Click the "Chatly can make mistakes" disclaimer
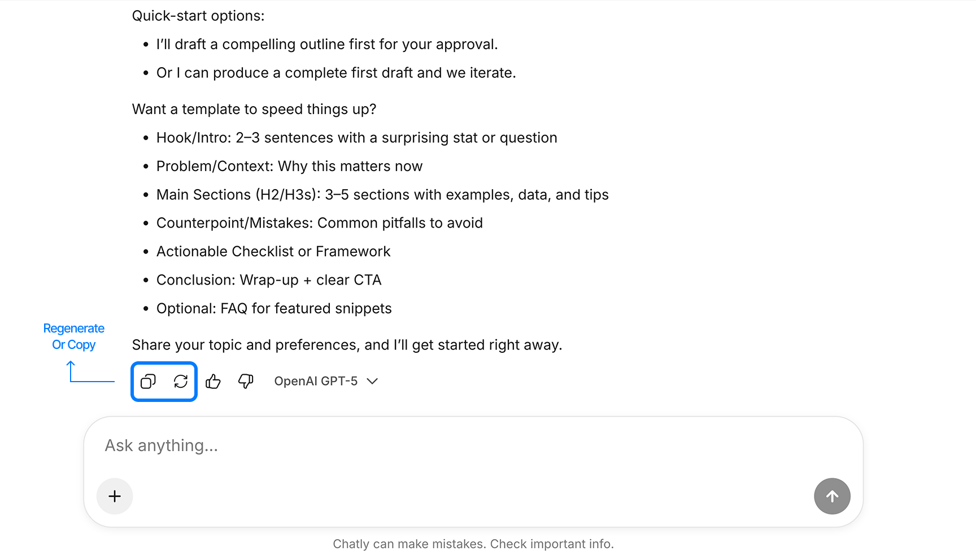This screenshot has width=976, height=560. (x=473, y=544)
